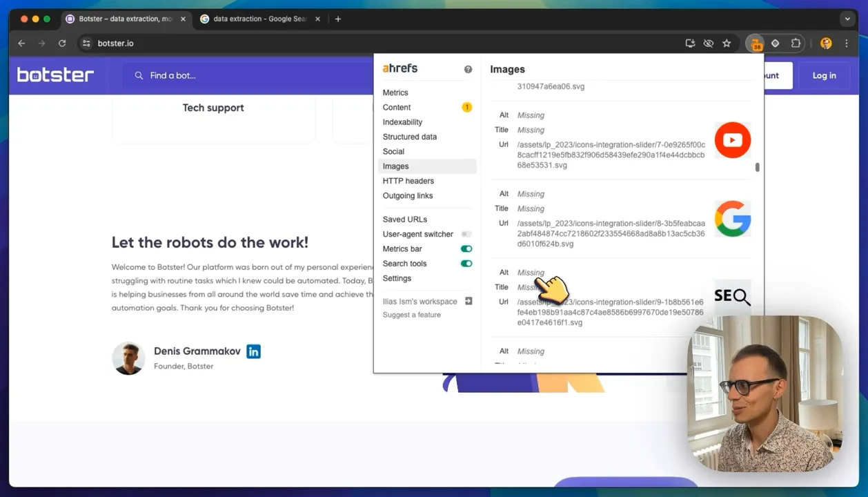Open the Chrome three-dot menu
This screenshot has width=868, height=497.
point(847,43)
